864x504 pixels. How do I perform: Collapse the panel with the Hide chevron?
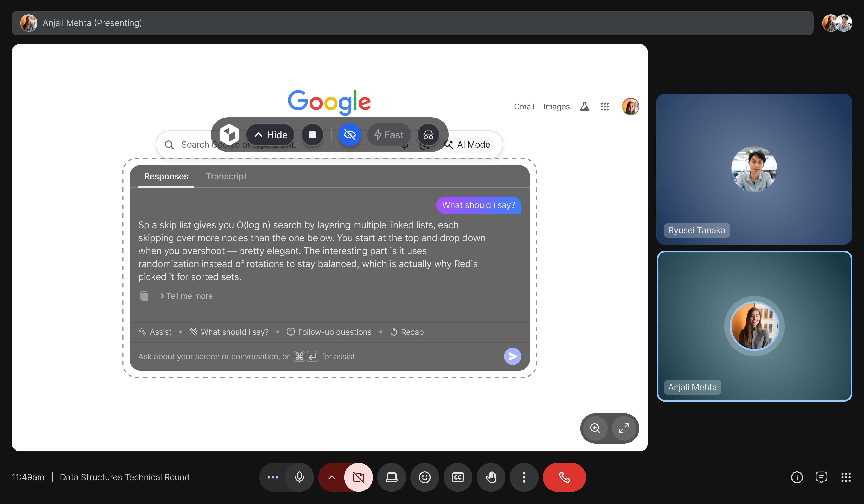coord(271,135)
